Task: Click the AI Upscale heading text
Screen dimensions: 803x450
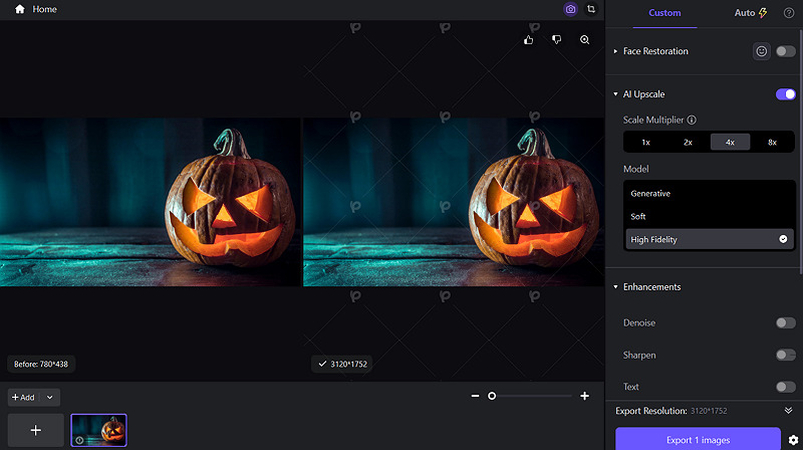Action: [644, 94]
